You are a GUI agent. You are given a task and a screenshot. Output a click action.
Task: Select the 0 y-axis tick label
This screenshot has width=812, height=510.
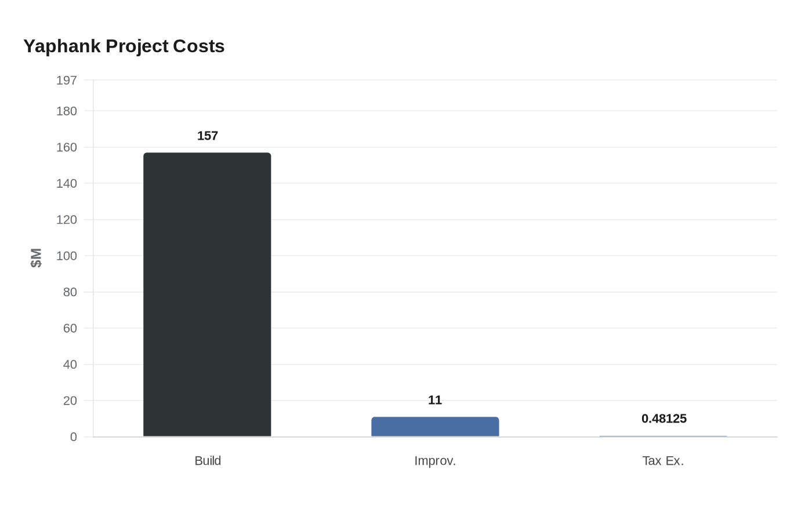coord(73,437)
